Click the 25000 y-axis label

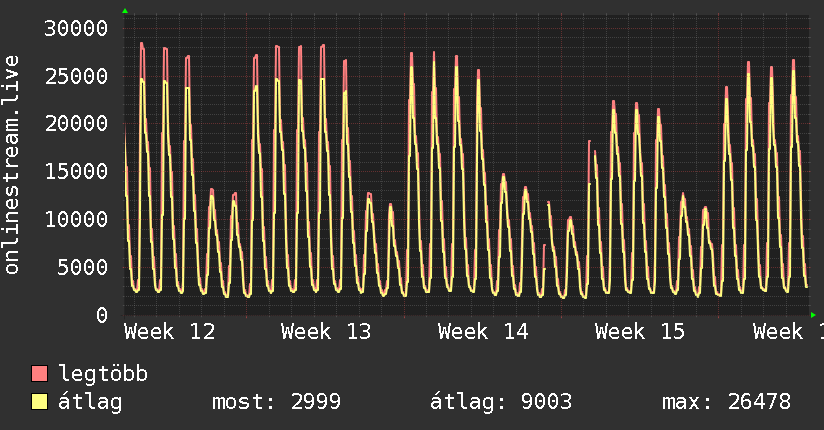[x=76, y=76]
